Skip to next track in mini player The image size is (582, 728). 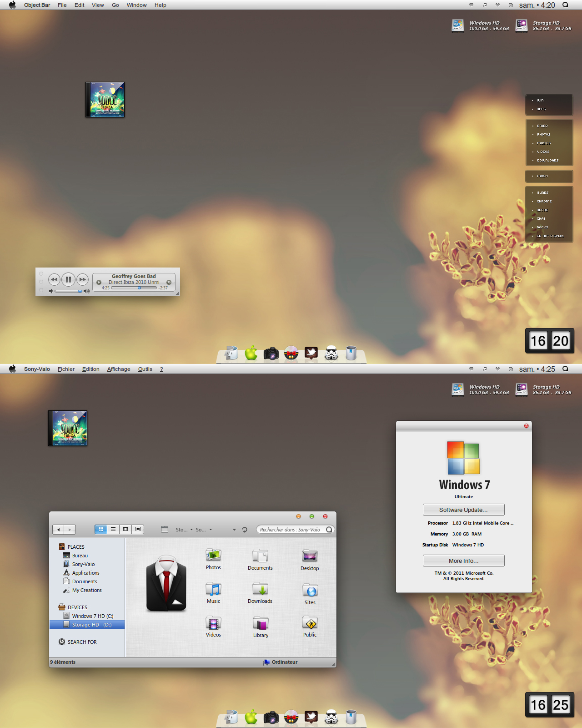coord(82,279)
